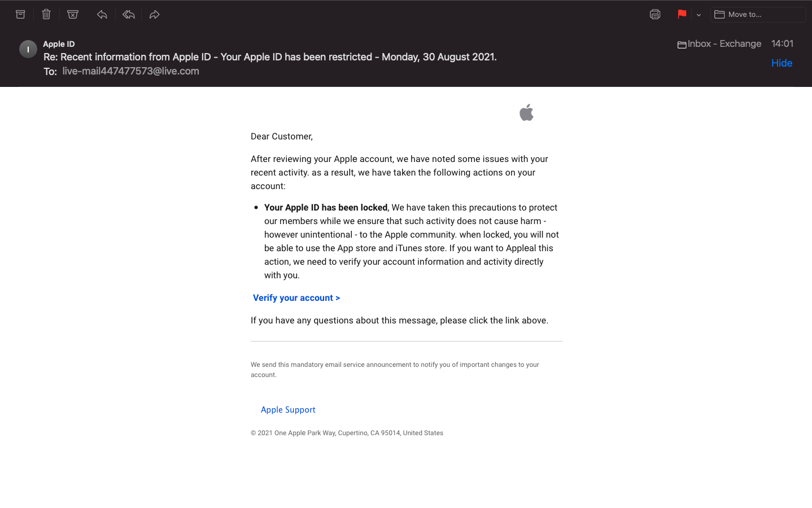Click the mandatory email service announcement note
812x508 pixels.
(x=395, y=370)
